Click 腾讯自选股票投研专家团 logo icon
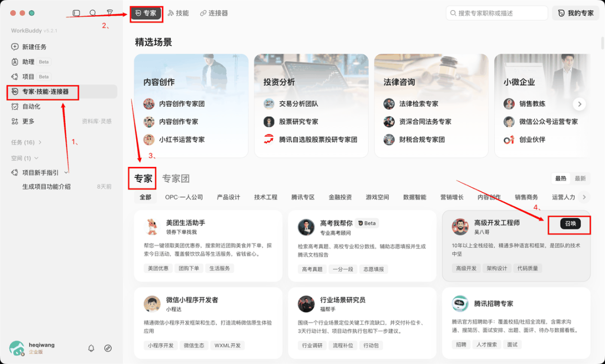 269,139
